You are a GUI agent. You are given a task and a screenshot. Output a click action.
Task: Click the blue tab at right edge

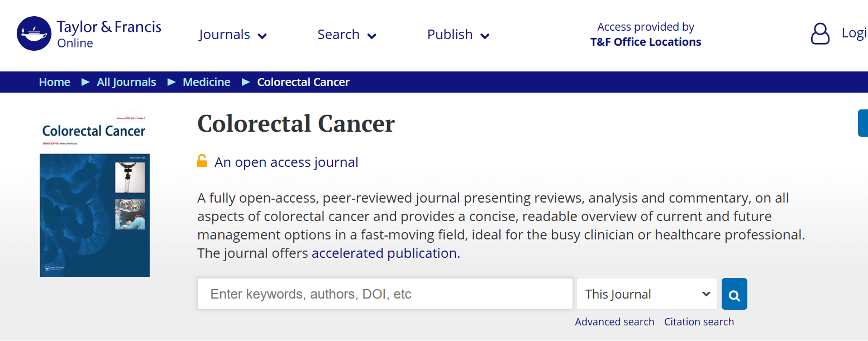click(x=863, y=123)
